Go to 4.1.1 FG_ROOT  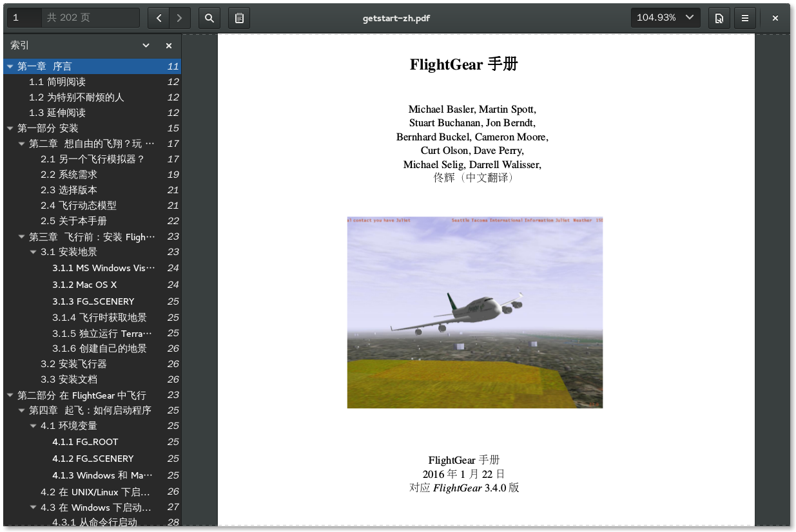[92, 442]
